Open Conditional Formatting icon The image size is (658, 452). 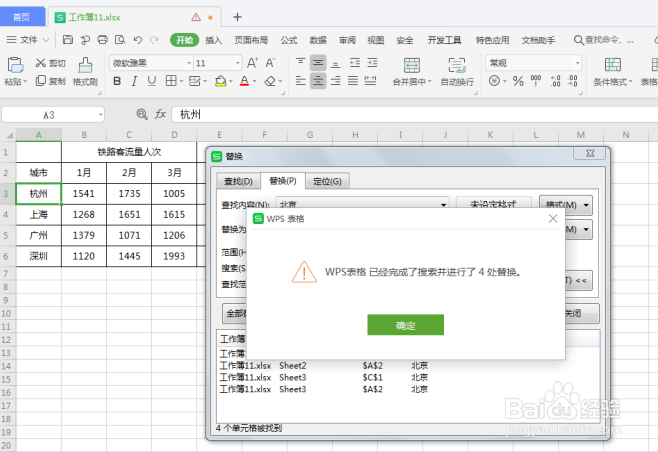pos(613,65)
